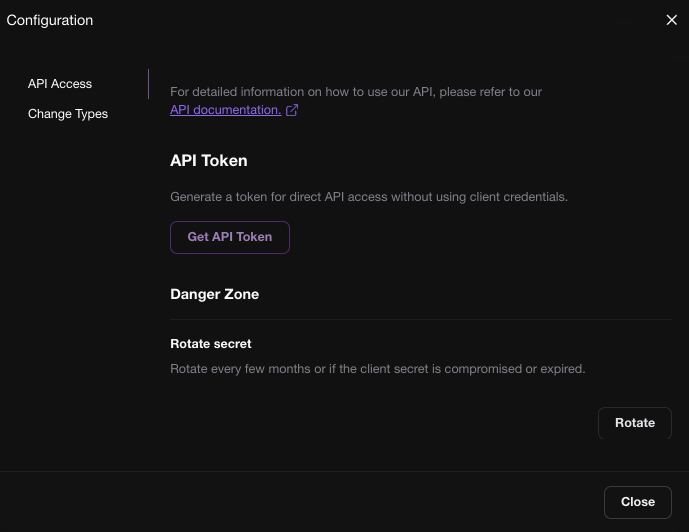The image size is (689, 532).
Task: Click the API Token section heading
Action: click(x=209, y=160)
